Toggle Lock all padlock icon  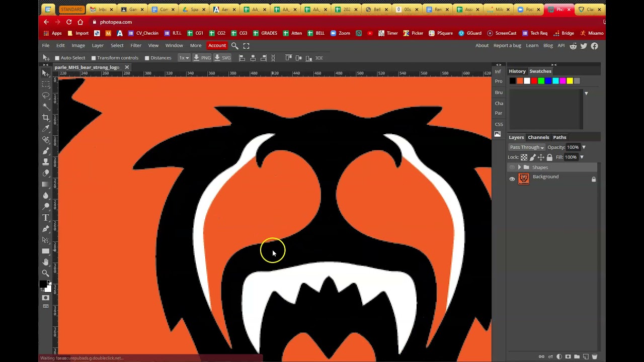point(549,157)
